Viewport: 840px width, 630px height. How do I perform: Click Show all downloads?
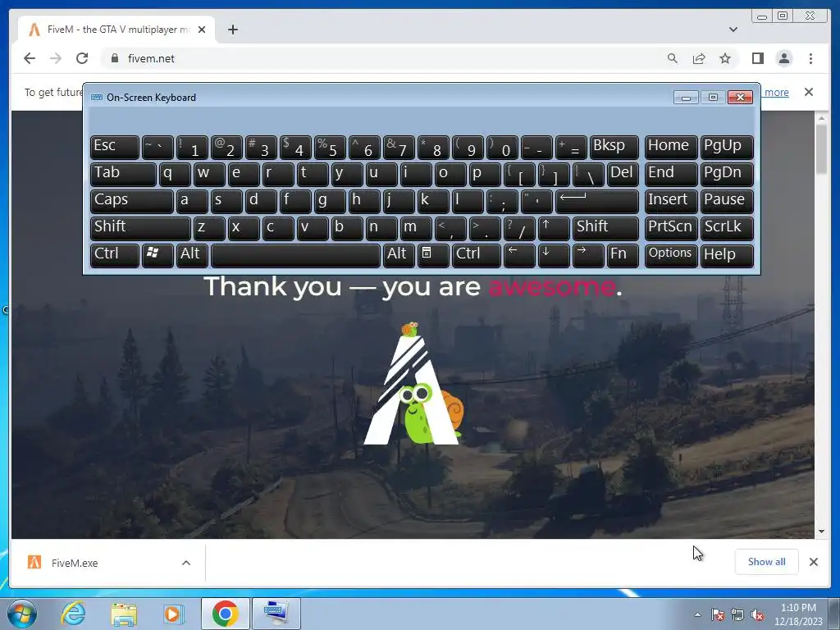pyautogui.click(x=767, y=561)
